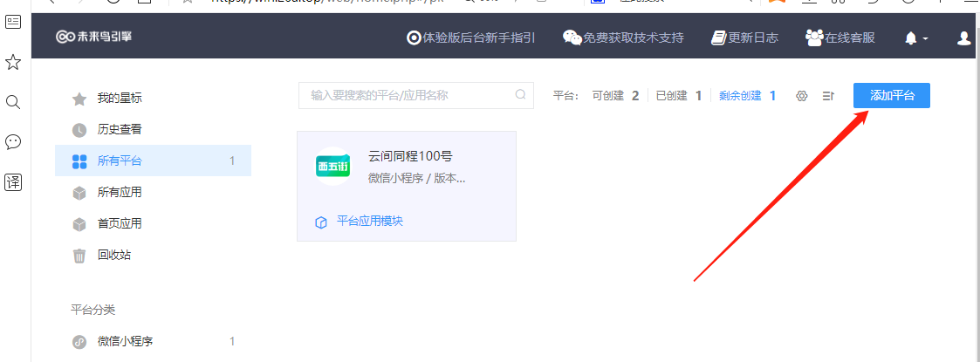This screenshot has width=980, height=362.
Task: Click the 微信小程序 category icon
Action: tap(79, 342)
